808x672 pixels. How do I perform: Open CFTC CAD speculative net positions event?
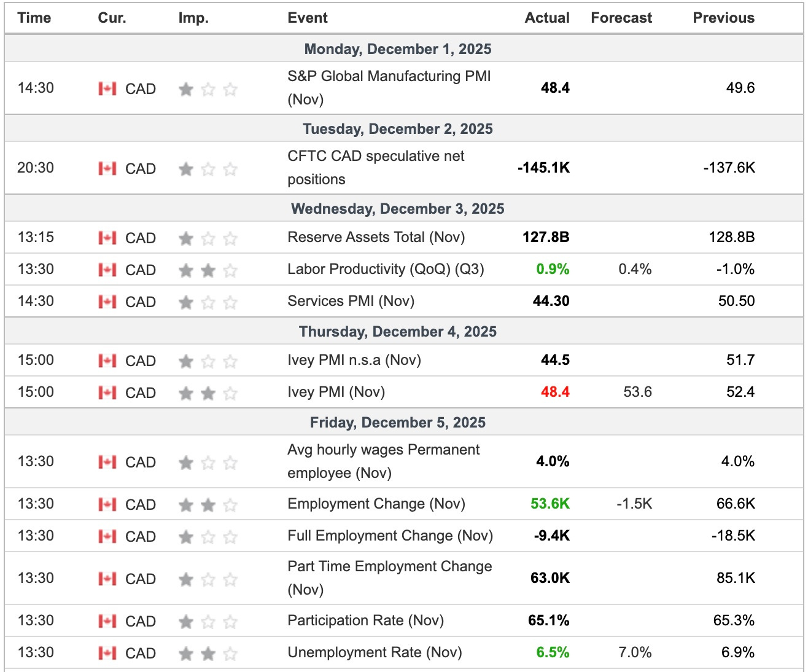pyautogui.click(x=376, y=168)
